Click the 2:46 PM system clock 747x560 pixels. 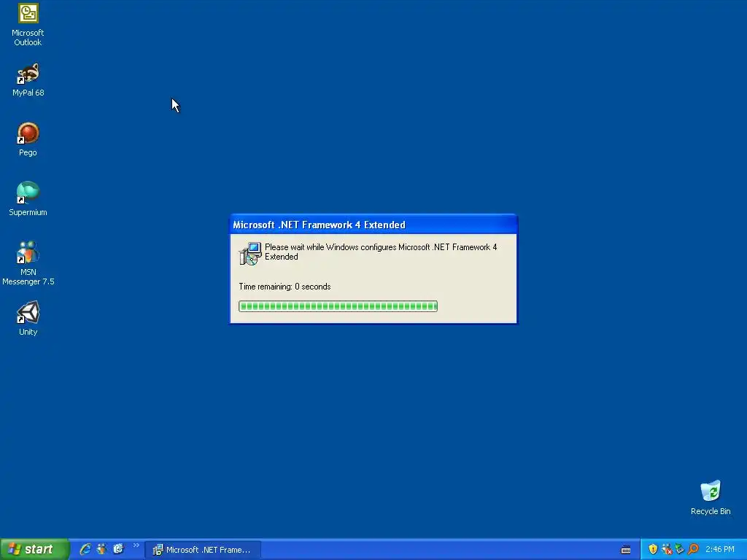tap(720, 550)
